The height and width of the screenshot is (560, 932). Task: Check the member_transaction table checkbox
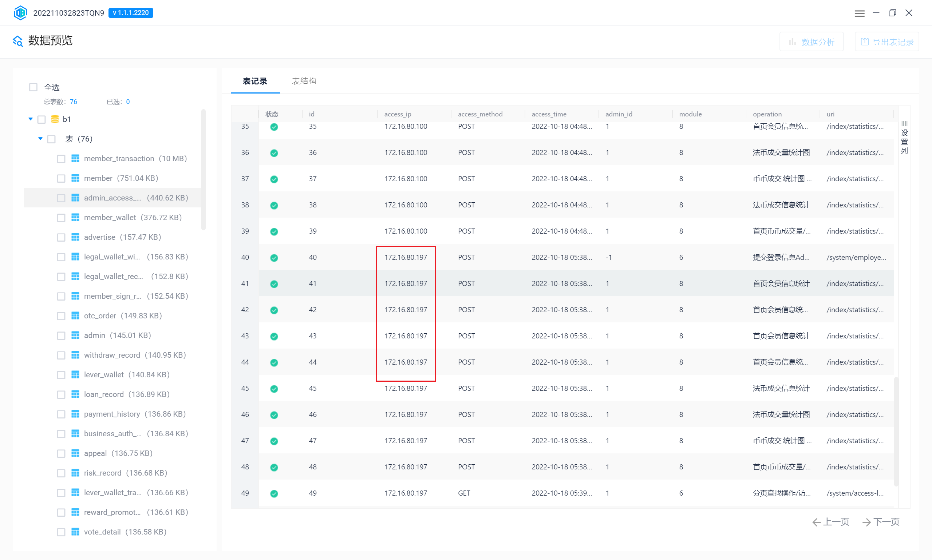tap(61, 159)
